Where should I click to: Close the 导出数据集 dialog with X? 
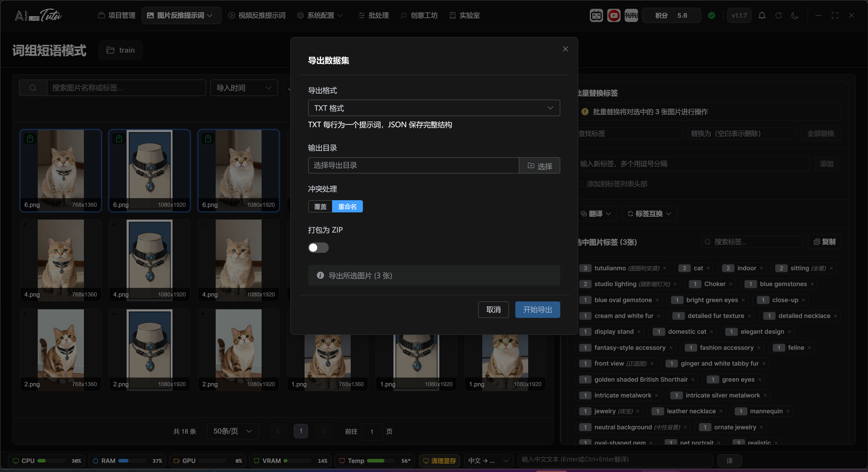[x=565, y=49]
